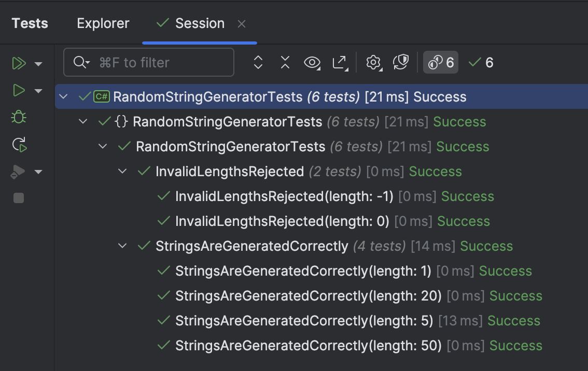588x371 pixels.
Task: Open the run dropdown beside the play icon
Action: pyautogui.click(x=38, y=90)
